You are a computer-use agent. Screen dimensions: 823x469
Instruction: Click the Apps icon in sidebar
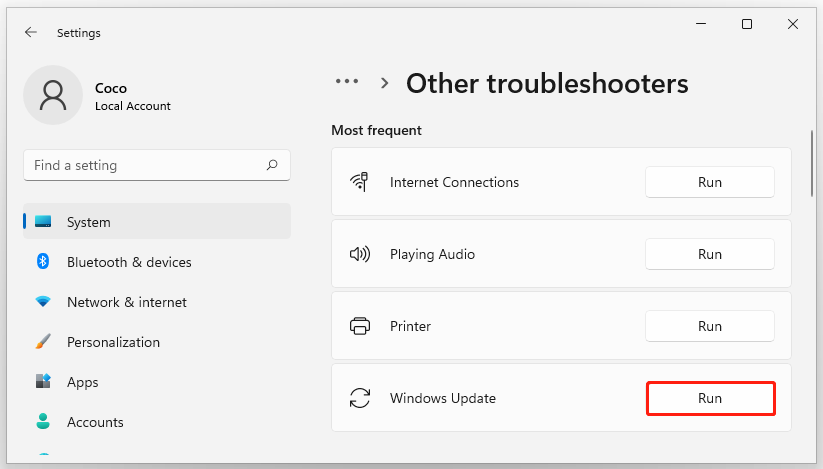43,381
